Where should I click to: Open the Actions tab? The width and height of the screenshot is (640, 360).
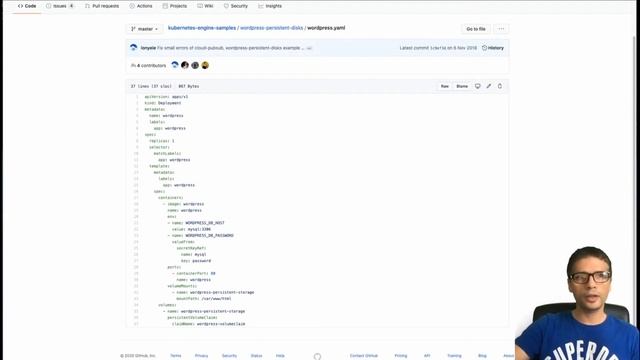pos(141,6)
